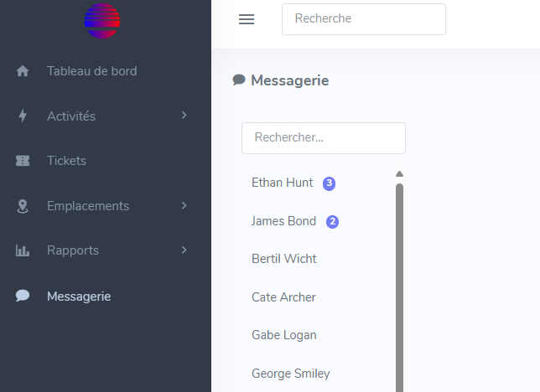Click the round gradient logo
Screen dimensions: 540x392
pos(102,21)
